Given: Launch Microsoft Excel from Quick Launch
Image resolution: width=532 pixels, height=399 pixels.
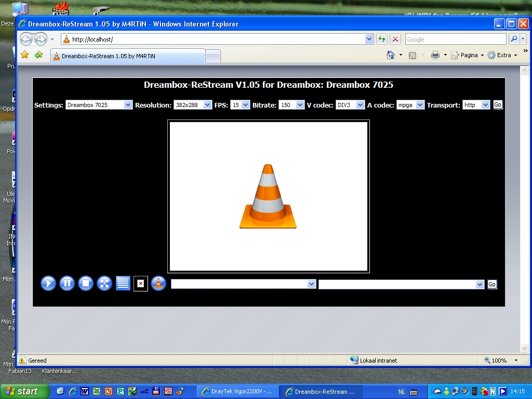Looking at the screenshot, I should 97,391.
